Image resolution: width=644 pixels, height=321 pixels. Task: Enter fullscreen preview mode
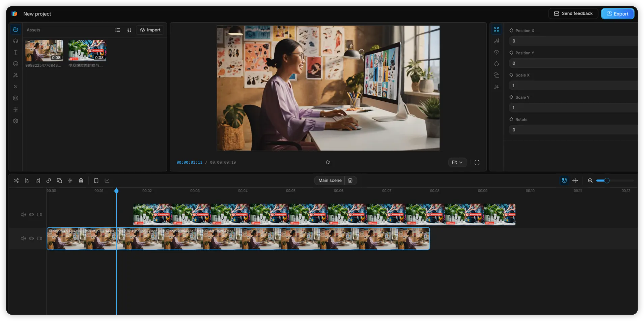pyautogui.click(x=477, y=162)
